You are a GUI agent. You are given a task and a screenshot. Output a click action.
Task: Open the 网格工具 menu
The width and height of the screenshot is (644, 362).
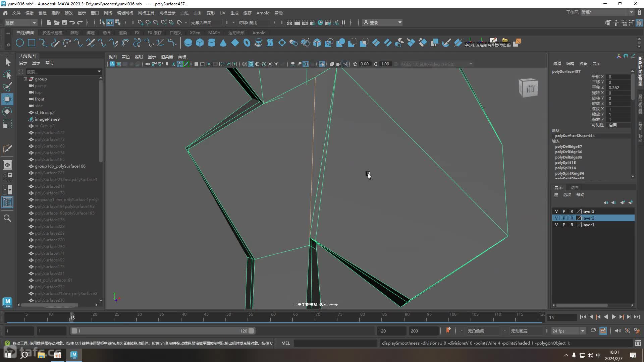(x=146, y=13)
